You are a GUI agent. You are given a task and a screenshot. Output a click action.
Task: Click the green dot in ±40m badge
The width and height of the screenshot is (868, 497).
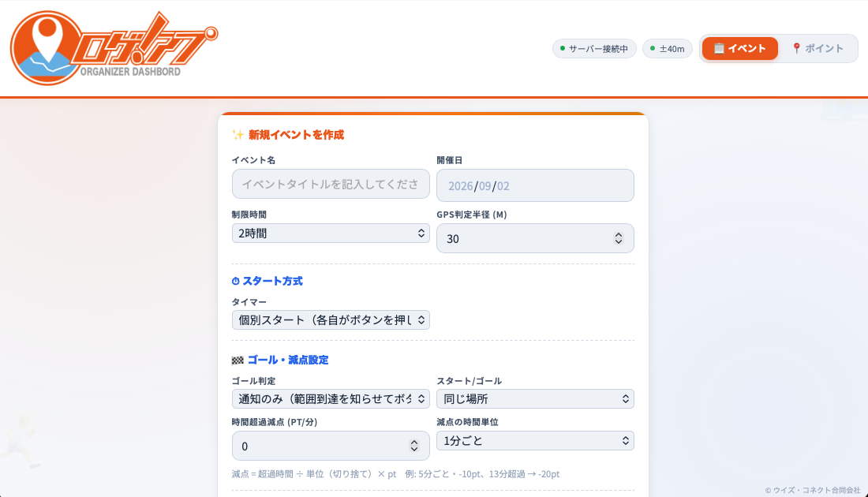[653, 48]
